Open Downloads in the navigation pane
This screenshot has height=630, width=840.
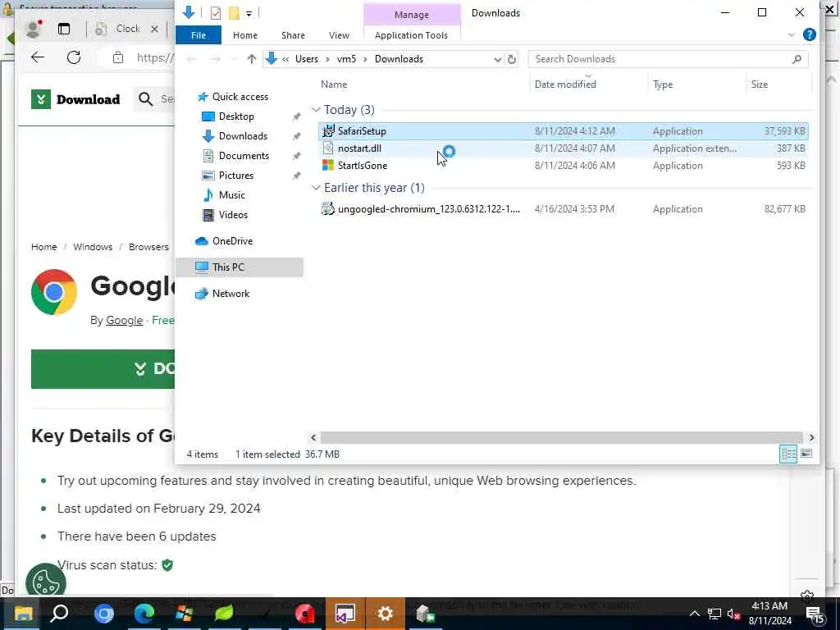click(x=243, y=136)
